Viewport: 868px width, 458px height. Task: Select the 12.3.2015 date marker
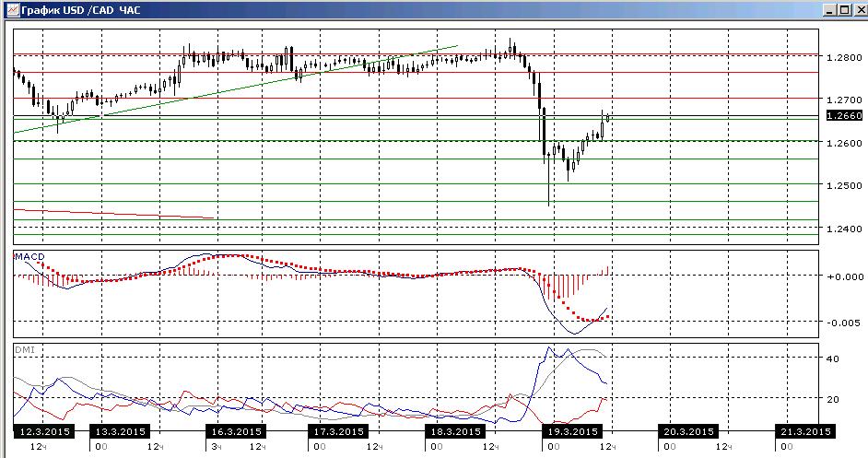click(x=44, y=431)
